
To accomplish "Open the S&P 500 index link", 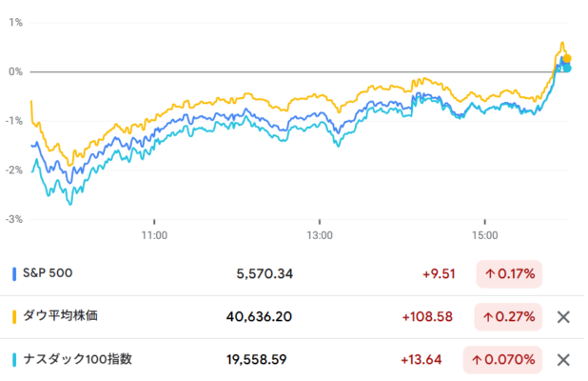I will (48, 273).
